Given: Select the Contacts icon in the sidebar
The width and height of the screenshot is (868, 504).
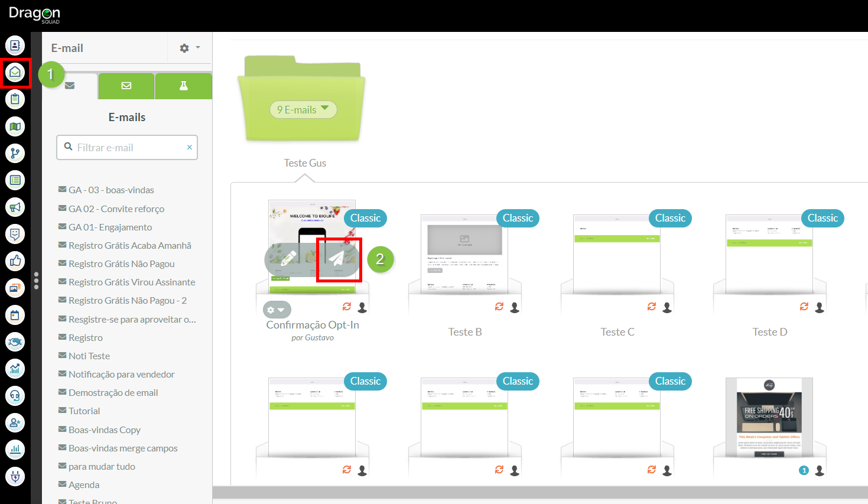Looking at the screenshot, I should pos(15,45).
